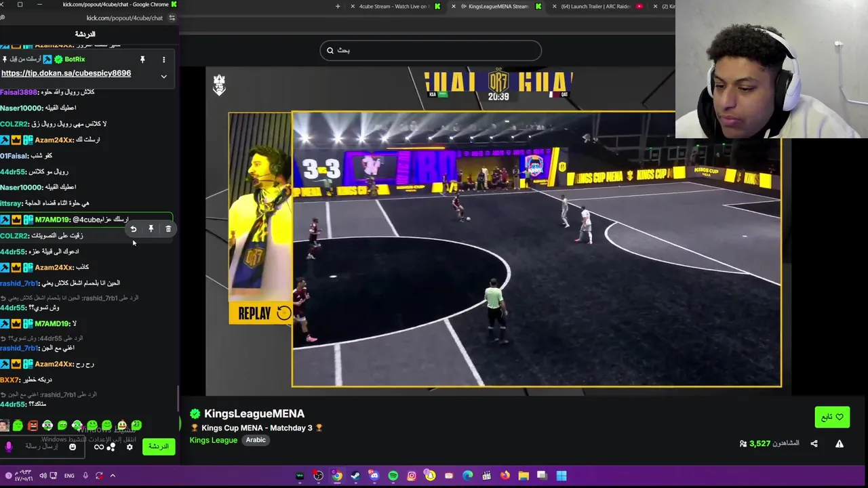
Task: Open pinned message three-dots options menu
Action: (163, 60)
